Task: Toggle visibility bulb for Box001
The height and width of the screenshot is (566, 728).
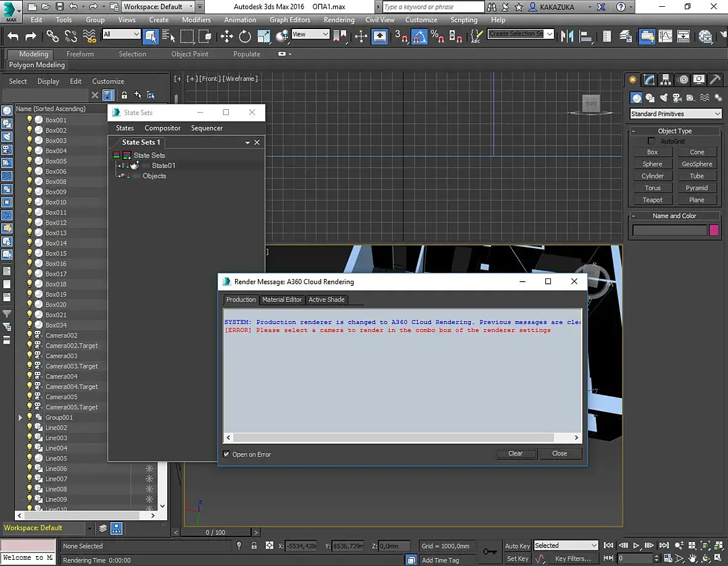Action: tap(29, 120)
